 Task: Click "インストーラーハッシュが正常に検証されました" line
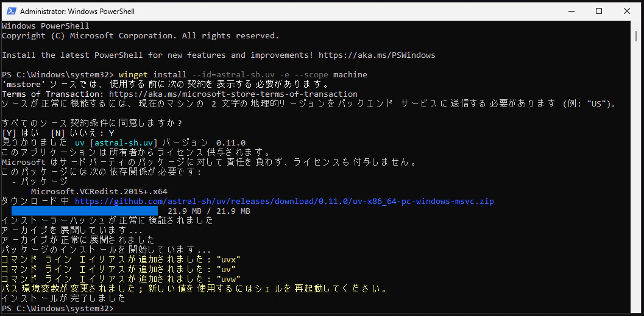point(107,221)
